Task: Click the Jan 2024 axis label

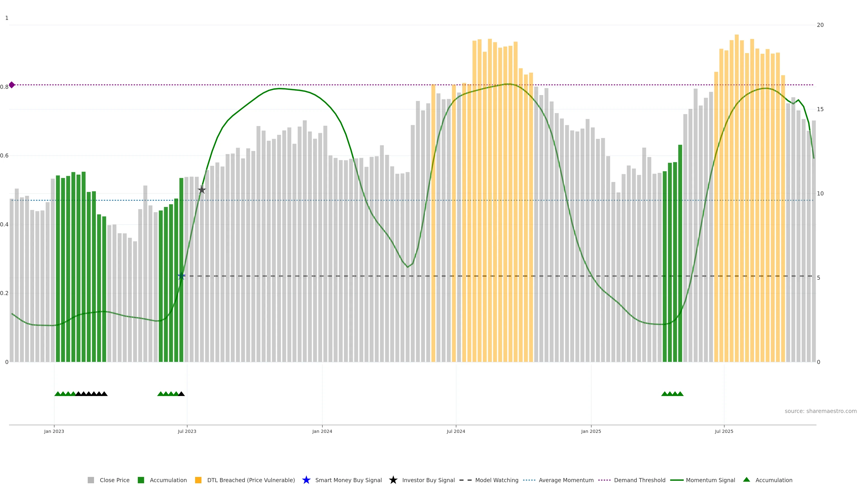Action: point(322,431)
